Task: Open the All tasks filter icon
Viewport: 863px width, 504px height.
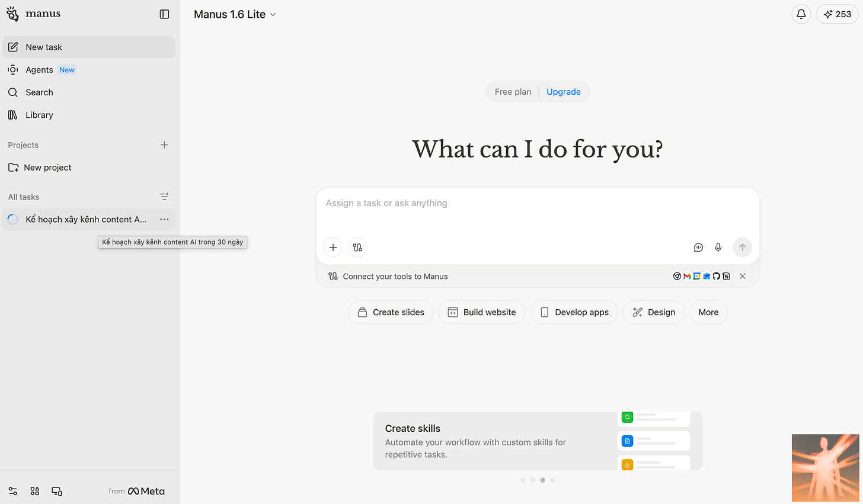Action: (x=164, y=197)
